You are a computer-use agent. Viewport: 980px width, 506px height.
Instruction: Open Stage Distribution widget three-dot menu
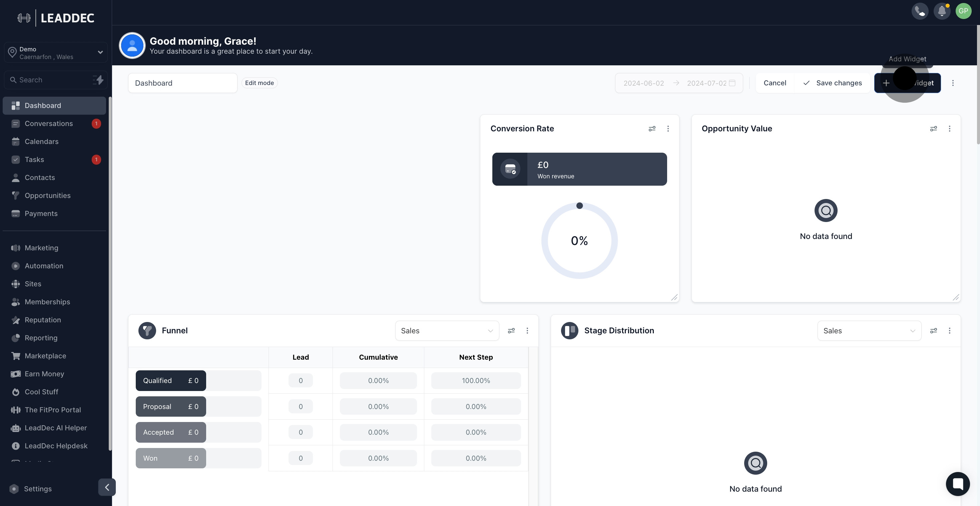[949, 331]
